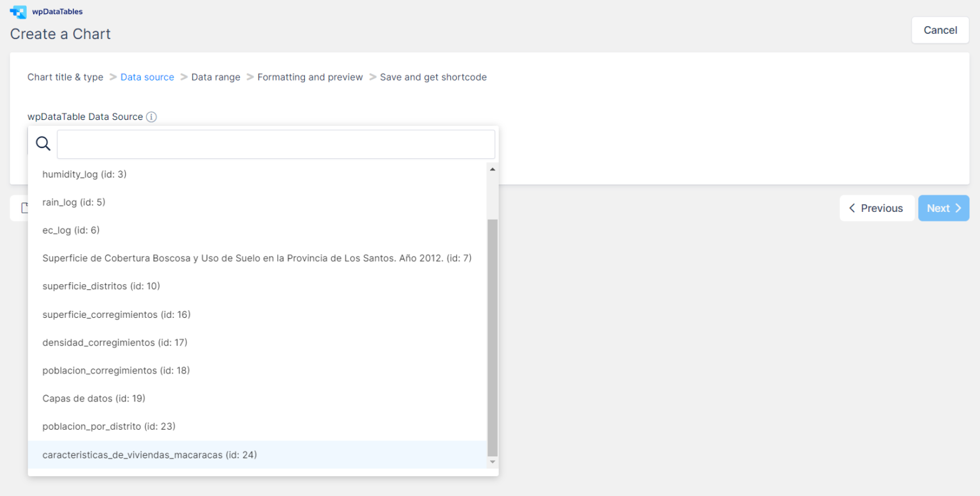Open the Data range step
Viewport: 980px width, 496px height.
click(x=216, y=77)
